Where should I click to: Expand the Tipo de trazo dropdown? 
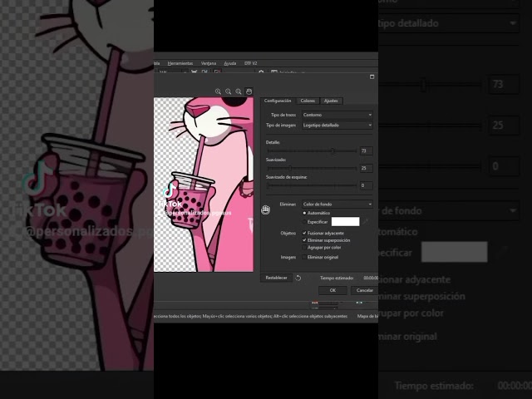point(337,115)
